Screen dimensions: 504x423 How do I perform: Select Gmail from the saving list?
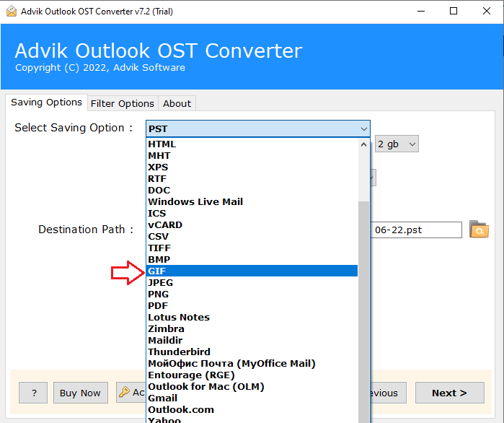click(252, 398)
